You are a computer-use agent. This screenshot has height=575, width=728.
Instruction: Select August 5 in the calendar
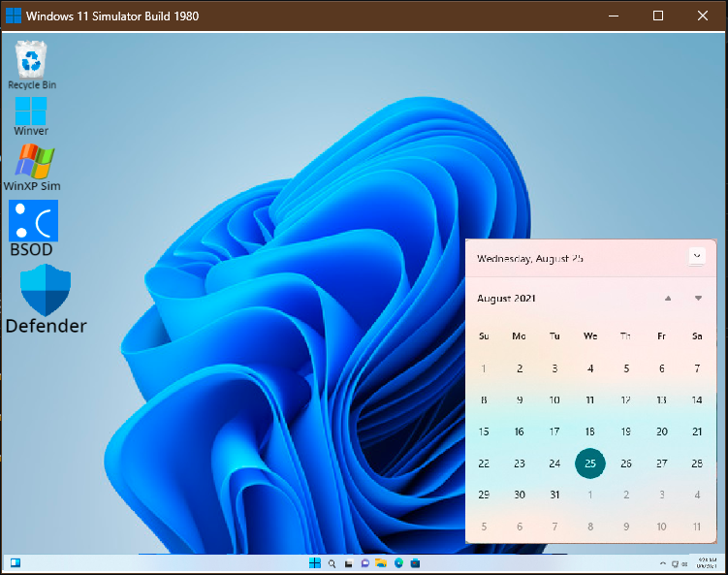click(626, 368)
